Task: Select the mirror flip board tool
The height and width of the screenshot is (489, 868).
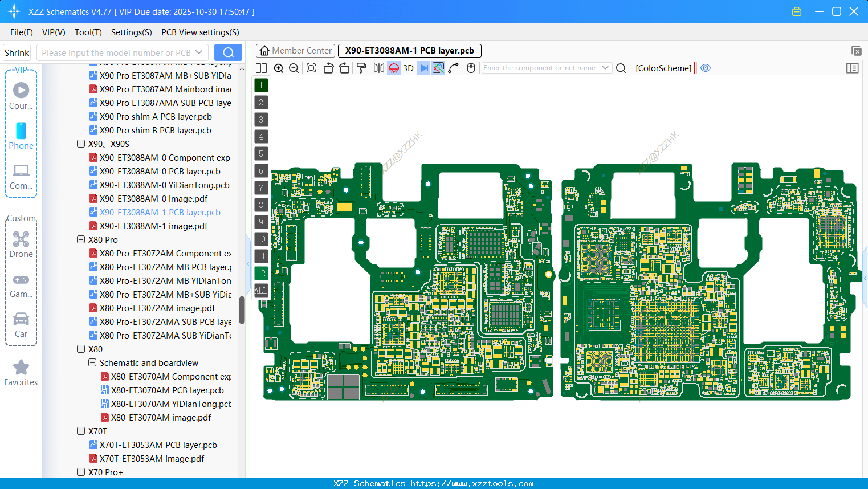Action: coord(380,68)
